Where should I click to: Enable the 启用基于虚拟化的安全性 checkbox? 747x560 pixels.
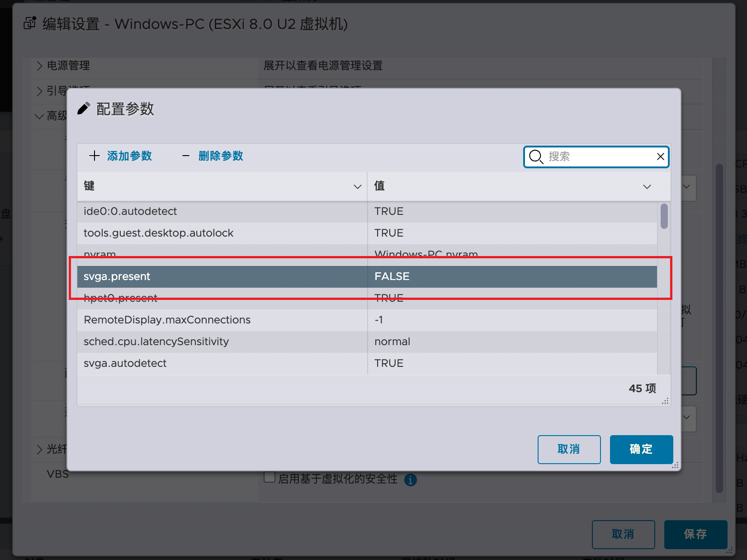pos(269,478)
